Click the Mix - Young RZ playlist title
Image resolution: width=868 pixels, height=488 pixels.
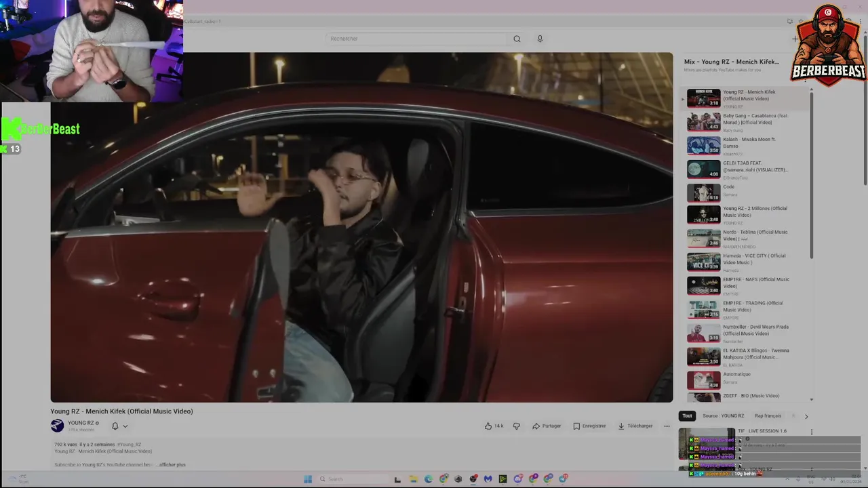[731, 62]
